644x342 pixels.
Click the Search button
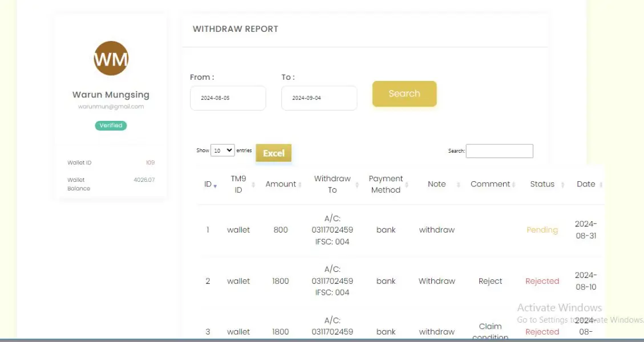[x=404, y=93]
